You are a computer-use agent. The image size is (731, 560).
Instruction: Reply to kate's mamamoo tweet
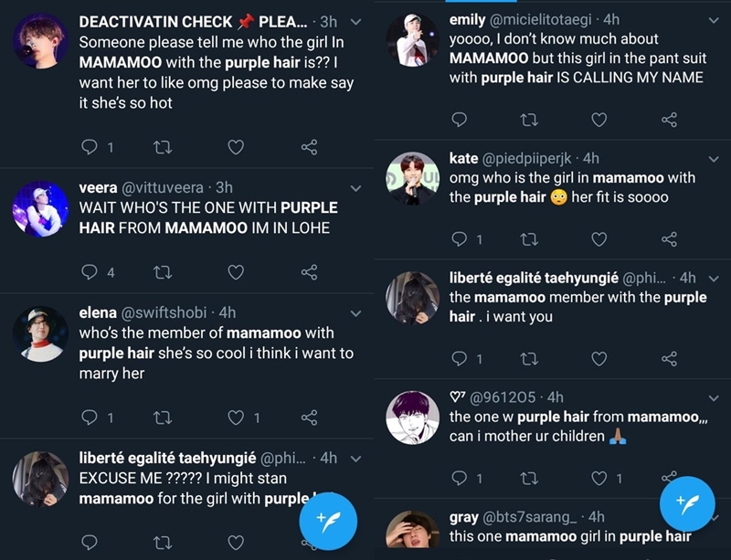[x=460, y=239]
